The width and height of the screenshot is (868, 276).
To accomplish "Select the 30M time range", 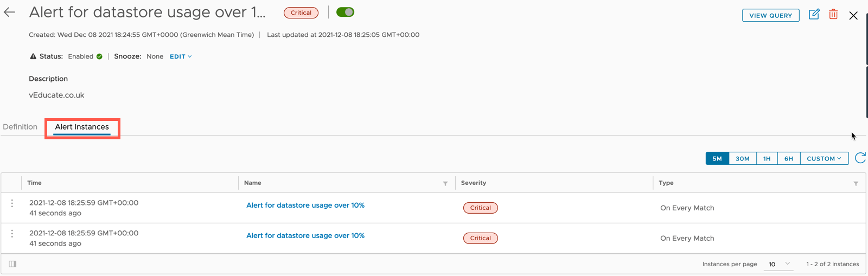I will click(x=743, y=158).
